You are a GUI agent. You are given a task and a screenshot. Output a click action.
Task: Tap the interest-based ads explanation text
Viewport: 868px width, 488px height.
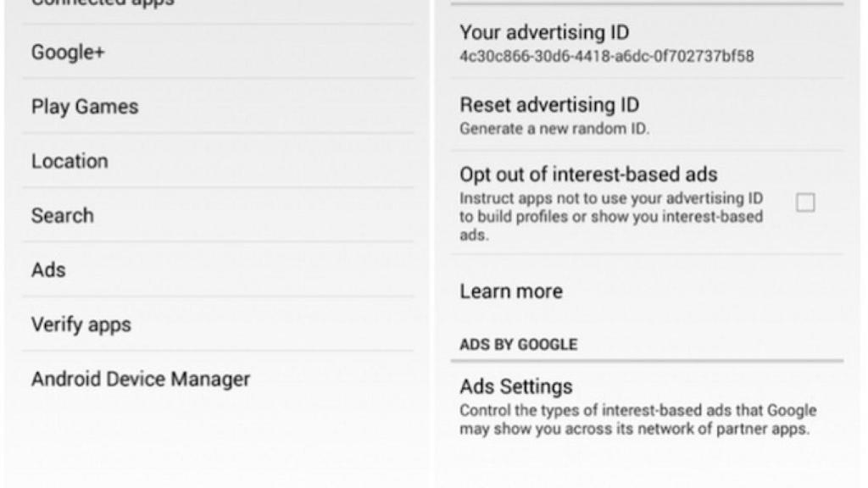611,216
